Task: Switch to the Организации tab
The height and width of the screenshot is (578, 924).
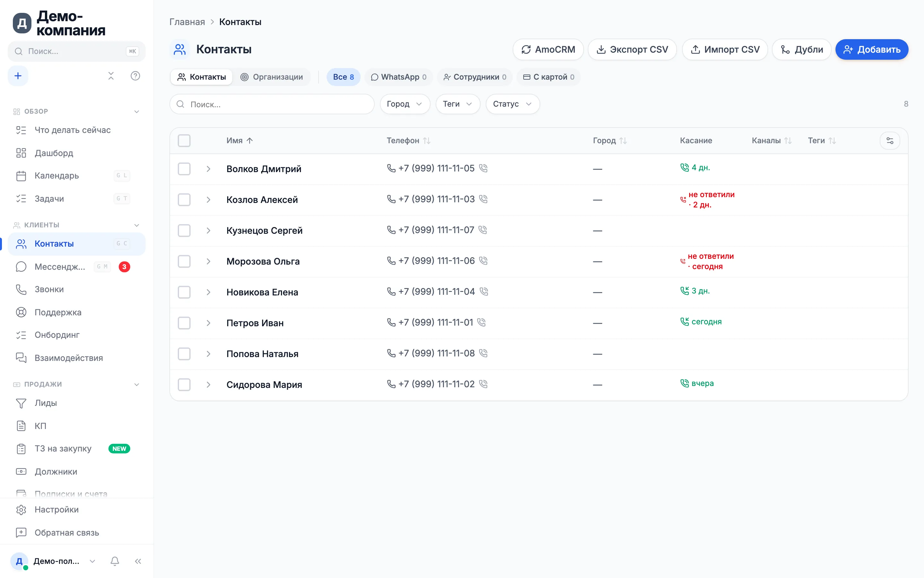Action: tap(272, 77)
